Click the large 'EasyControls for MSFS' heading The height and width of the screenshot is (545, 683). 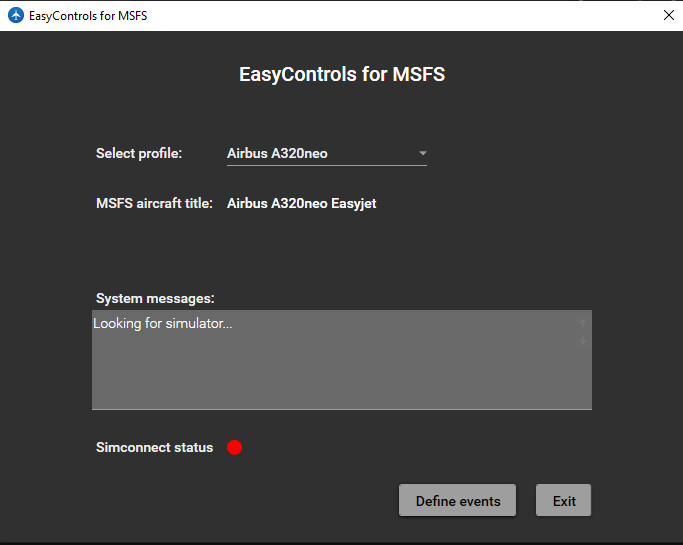click(342, 74)
